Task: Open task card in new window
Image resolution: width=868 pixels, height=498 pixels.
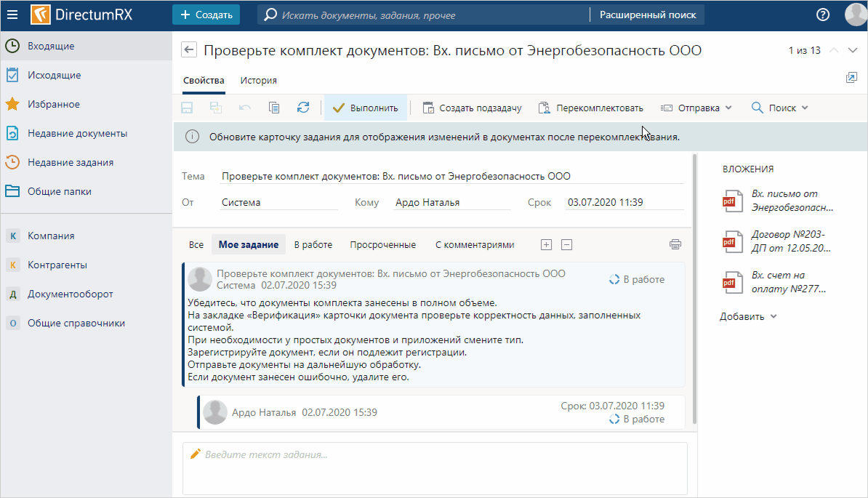Action: point(851,78)
